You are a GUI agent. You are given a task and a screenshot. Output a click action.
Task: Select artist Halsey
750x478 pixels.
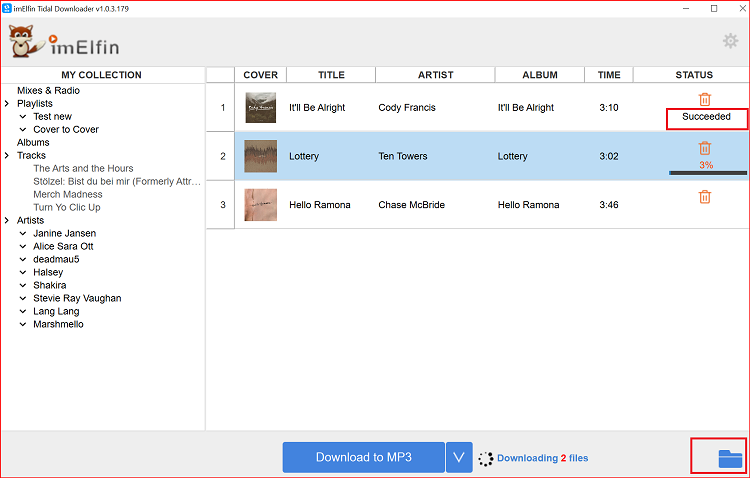click(48, 272)
